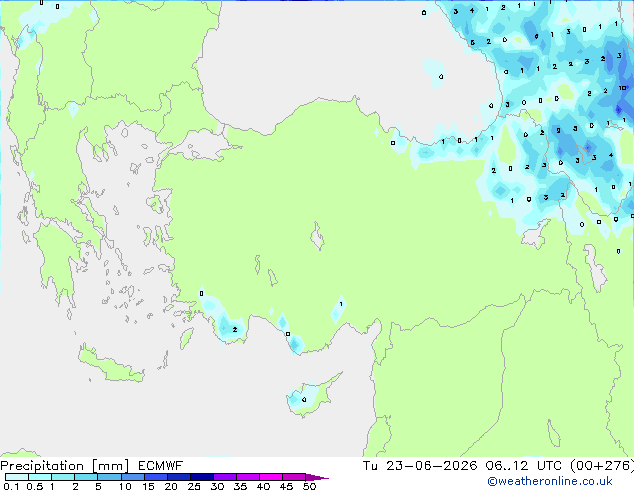This screenshot has width=634, height=490.
Task: Click the legend arrow tip beyond 50
Action: 317,477
